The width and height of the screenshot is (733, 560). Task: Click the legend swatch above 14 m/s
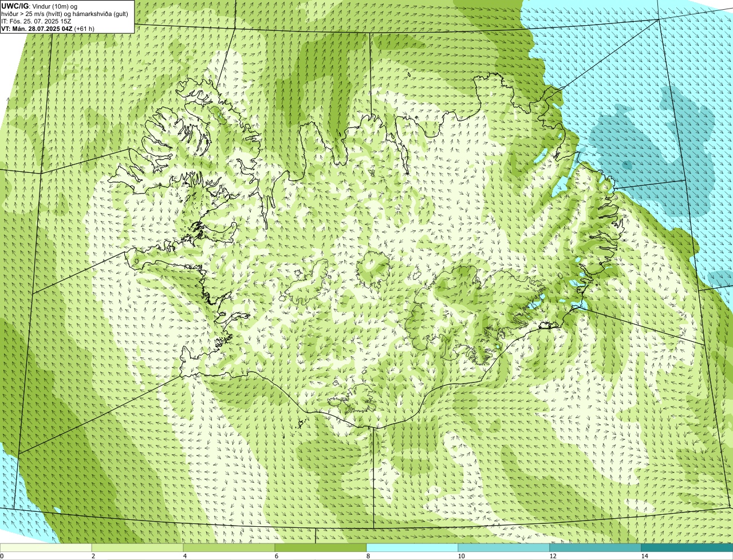click(687, 548)
